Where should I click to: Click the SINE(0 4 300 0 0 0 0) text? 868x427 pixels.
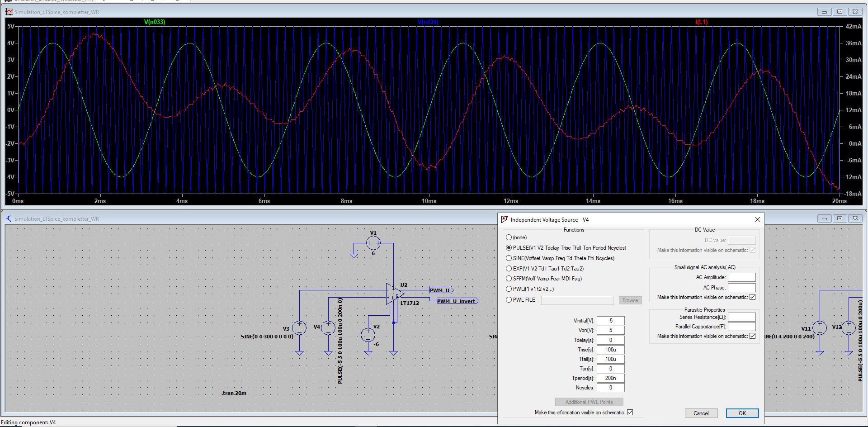coord(267,337)
